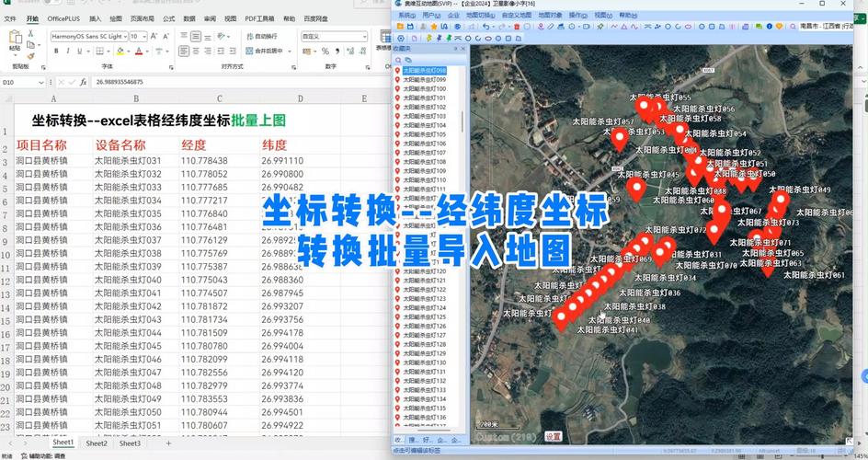The image size is (868, 460).
Task: Apply center horizontal alignment in Excel
Action: click(x=196, y=51)
